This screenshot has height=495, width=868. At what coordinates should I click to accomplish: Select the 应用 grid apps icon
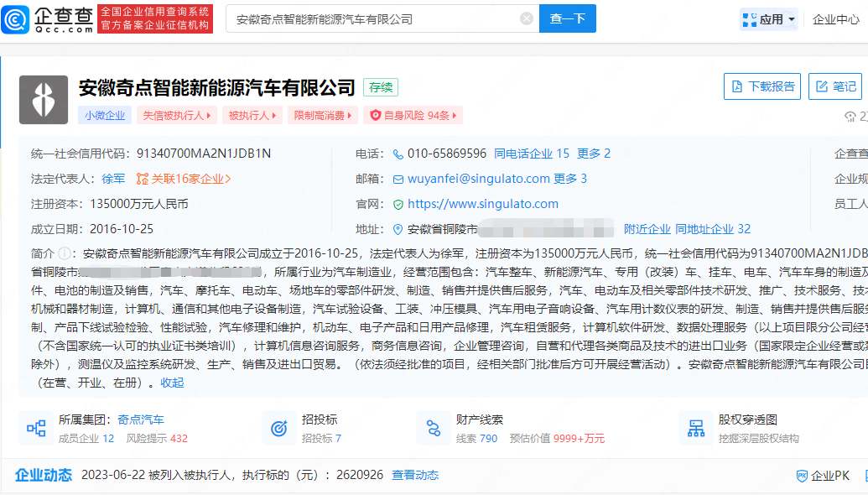coord(750,20)
